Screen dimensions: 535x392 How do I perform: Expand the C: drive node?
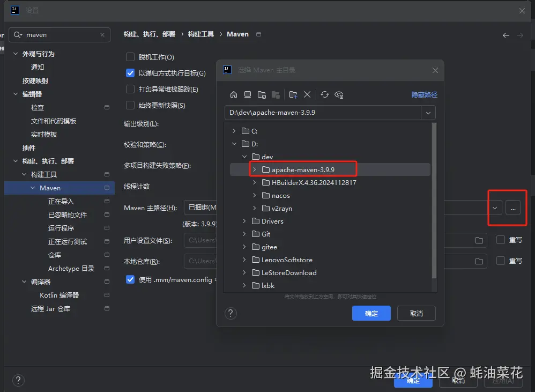234,131
